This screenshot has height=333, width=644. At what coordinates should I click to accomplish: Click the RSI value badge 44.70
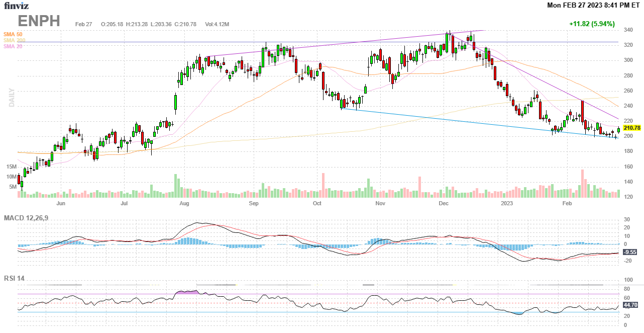[630, 305]
